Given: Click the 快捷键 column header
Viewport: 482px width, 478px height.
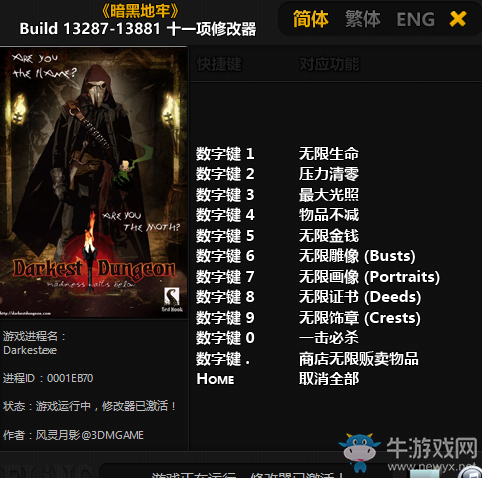Looking at the screenshot, I should coord(219,64).
